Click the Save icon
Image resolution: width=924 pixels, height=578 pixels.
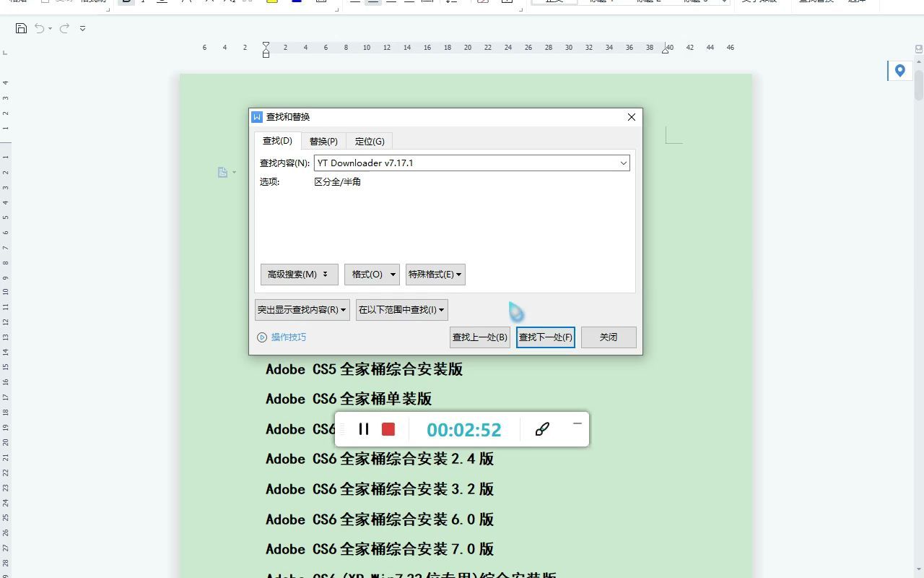pos(21,27)
